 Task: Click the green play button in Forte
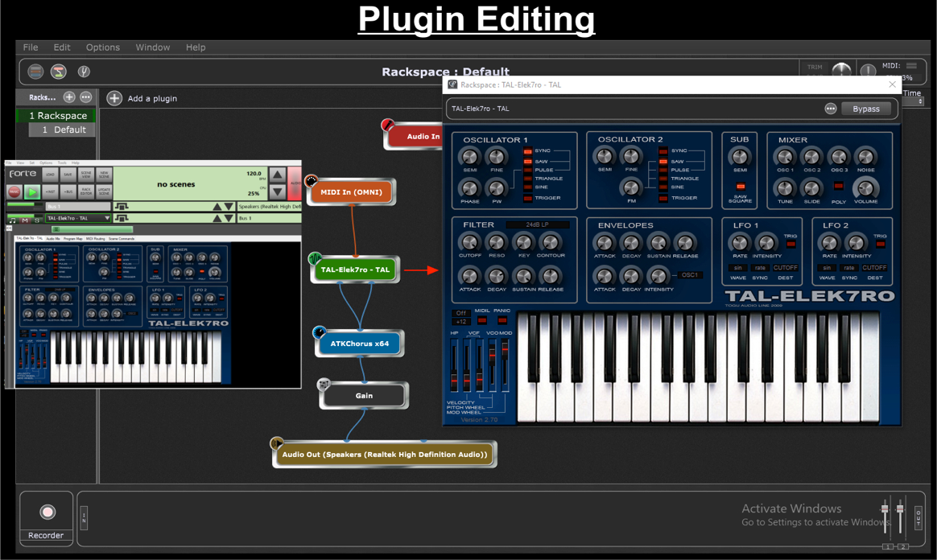pos(32,191)
